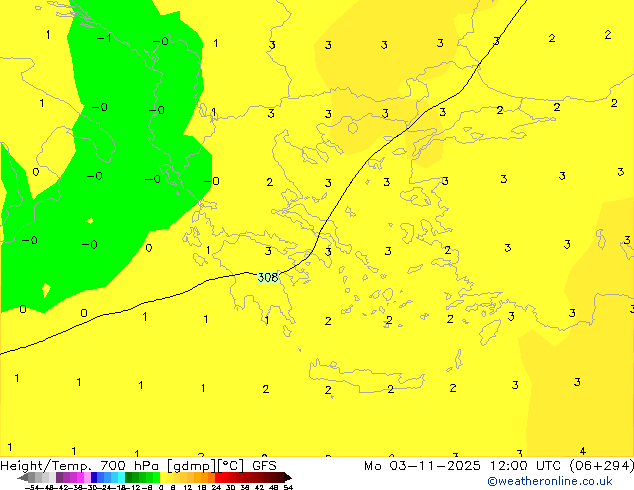Select the dark purple -42 legend swatch
Screen dimensions: 634x490
click(x=59, y=478)
